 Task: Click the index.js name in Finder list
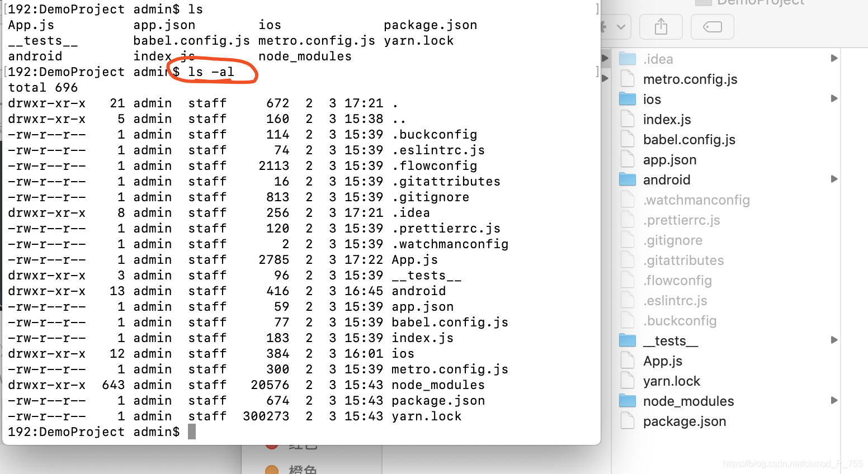click(667, 120)
